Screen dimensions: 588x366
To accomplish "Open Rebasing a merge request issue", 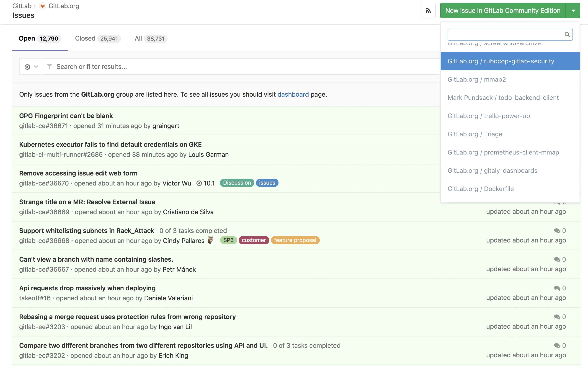I will (x=127, y=317).
